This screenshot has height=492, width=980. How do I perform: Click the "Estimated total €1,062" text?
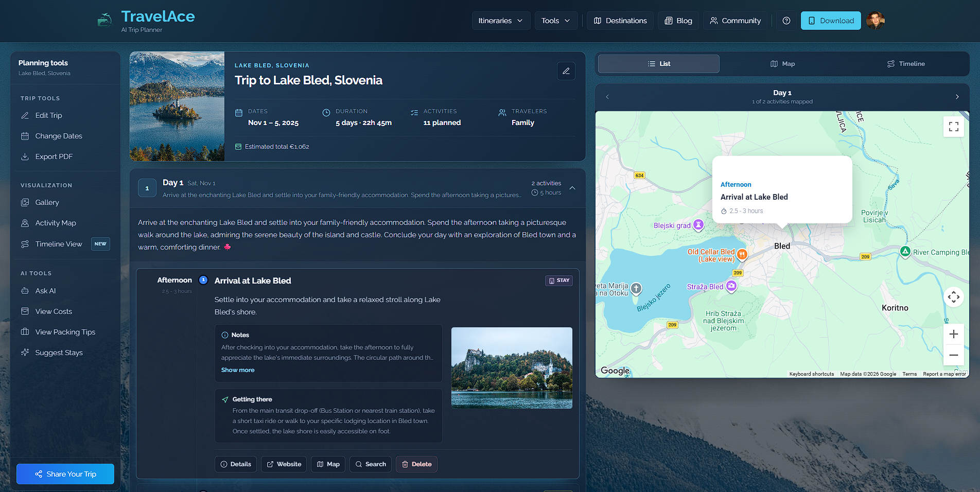coord(277,147)
